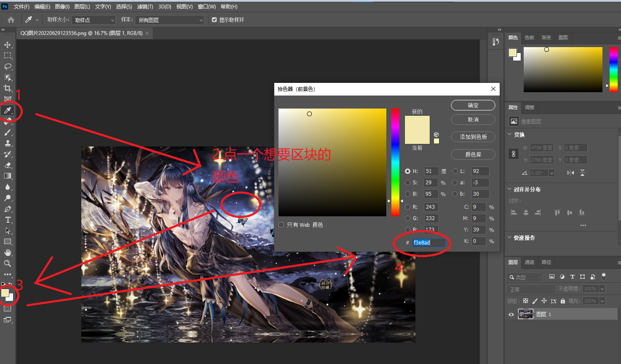Screen dimensions: 621x364
Task: Open the 填充 dropdown arrow
Action: (x=602, y=301)
